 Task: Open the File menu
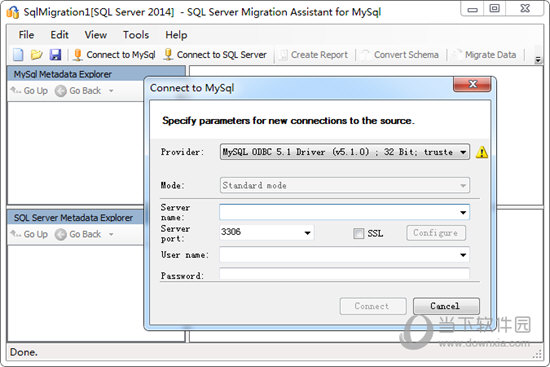(x=26, y=35)
